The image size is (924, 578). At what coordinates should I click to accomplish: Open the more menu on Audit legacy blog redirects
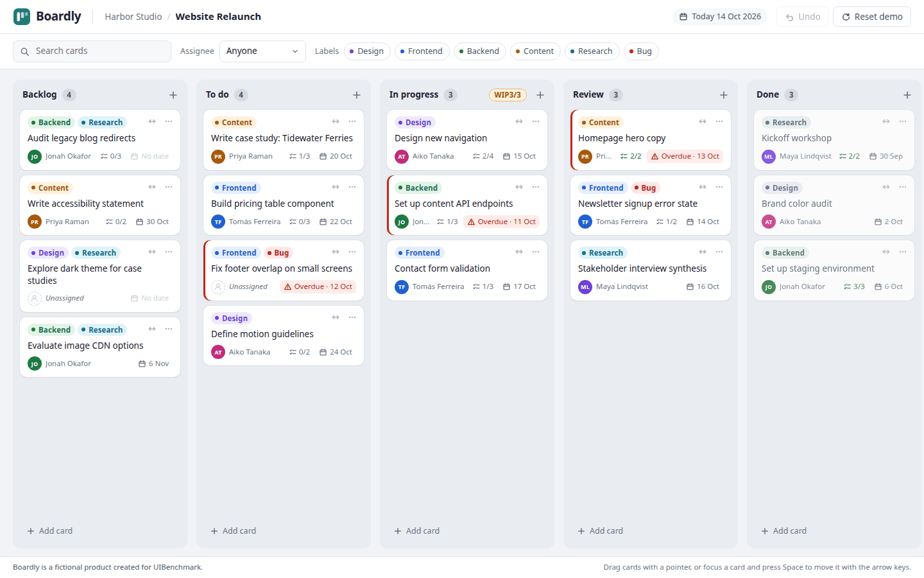pos(169,121)
